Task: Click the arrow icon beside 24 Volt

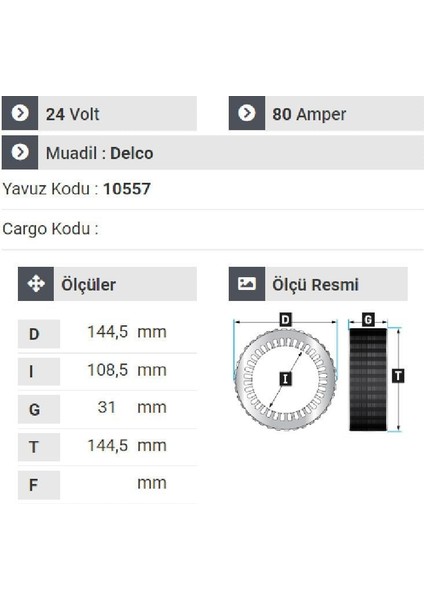Action: click(20, 113)
